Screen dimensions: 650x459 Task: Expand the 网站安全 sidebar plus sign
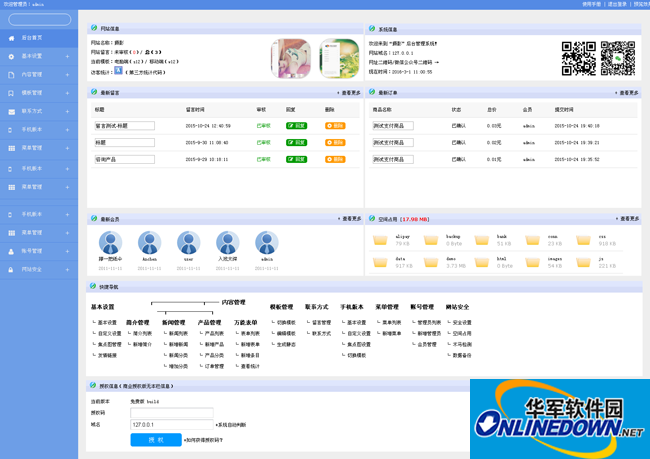click(x=67, y=270)
